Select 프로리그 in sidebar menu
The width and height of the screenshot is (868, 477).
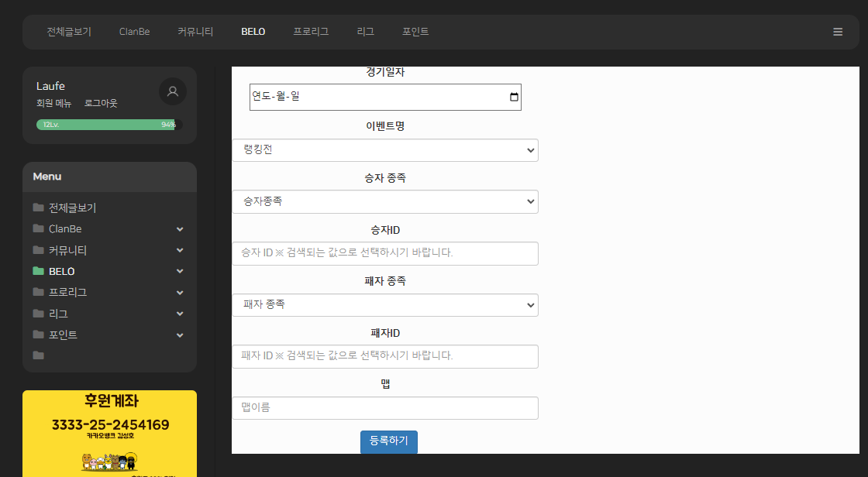67,292
